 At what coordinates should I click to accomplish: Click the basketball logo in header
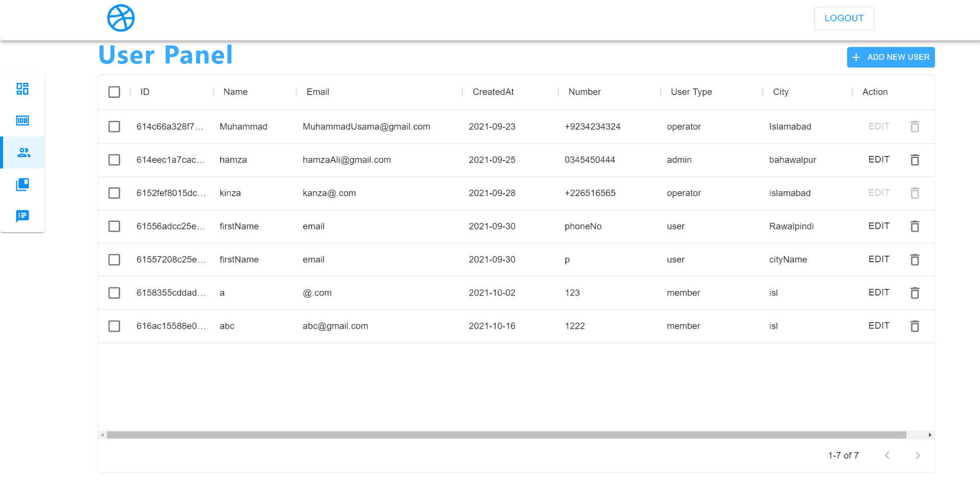(121, 18)
